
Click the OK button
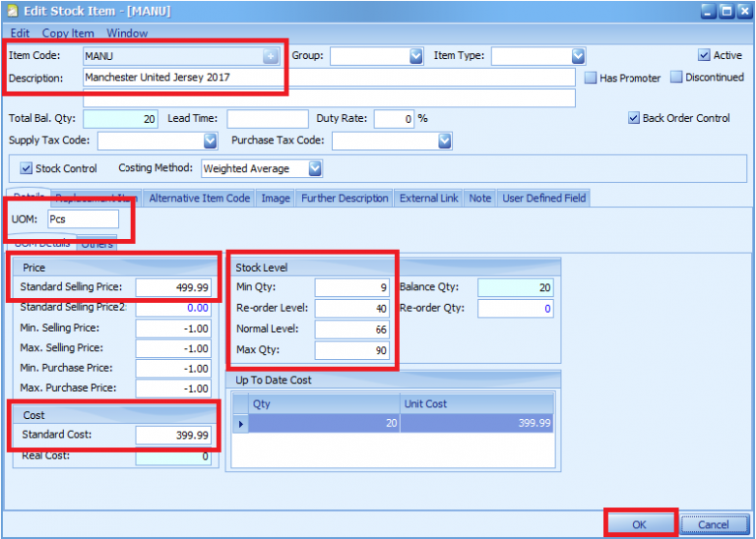coord(639,524)
